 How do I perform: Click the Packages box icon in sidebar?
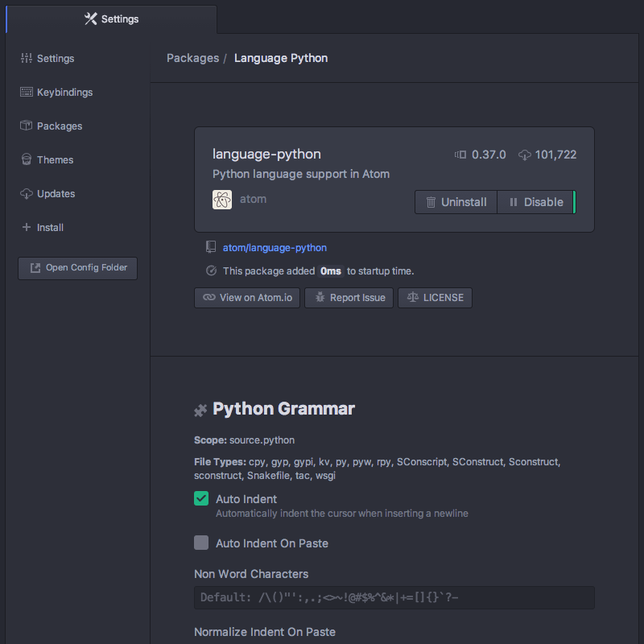pos(27,126)
